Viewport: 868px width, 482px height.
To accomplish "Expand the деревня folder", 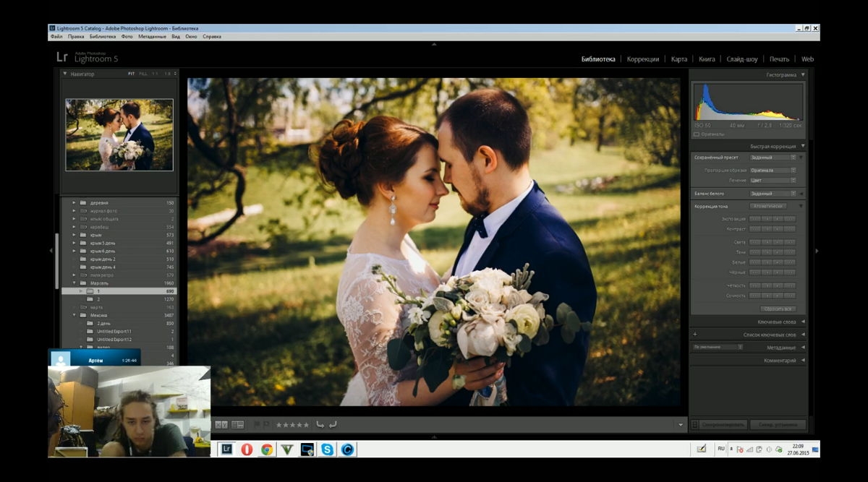I will point(74,203).
